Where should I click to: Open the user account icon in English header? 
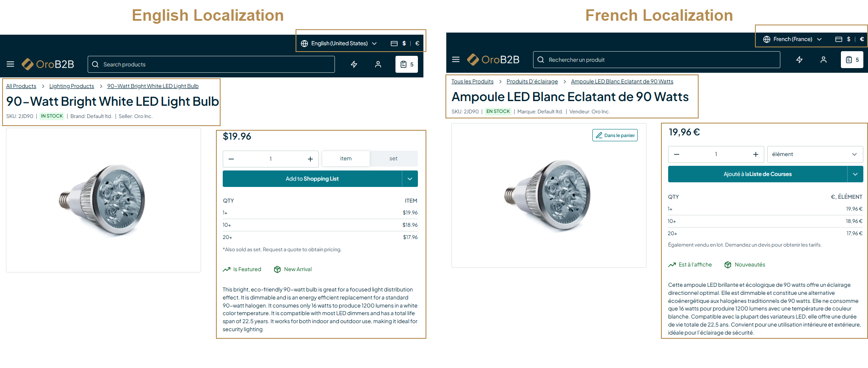point(378,64)
